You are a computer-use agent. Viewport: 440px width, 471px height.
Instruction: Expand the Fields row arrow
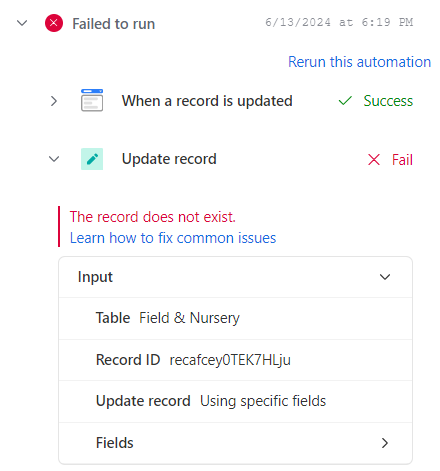coord(385,443)
